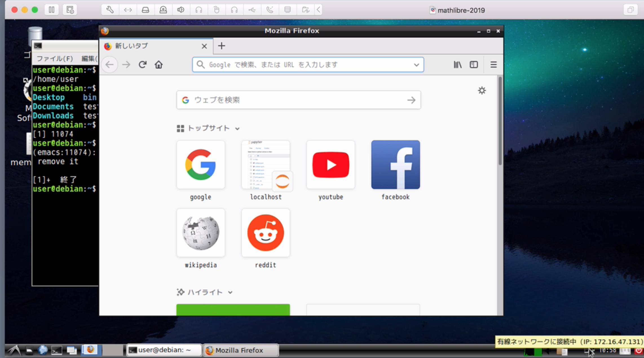
Task: Open new tab page preferences gear
Action: [x=482, y=91]
